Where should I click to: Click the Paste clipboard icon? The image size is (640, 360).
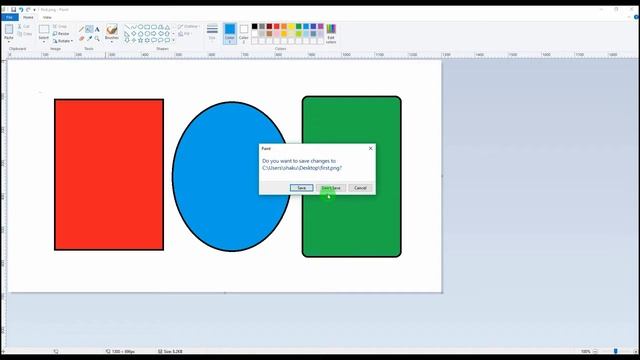[9, 29]
